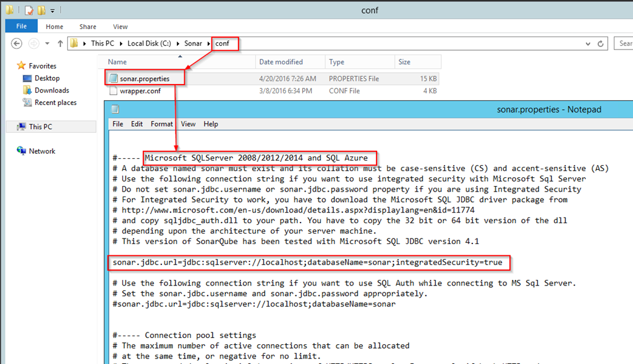
Task: Open the Customize Quick Access Toolbar dropdown
Action: coord(53,11)
